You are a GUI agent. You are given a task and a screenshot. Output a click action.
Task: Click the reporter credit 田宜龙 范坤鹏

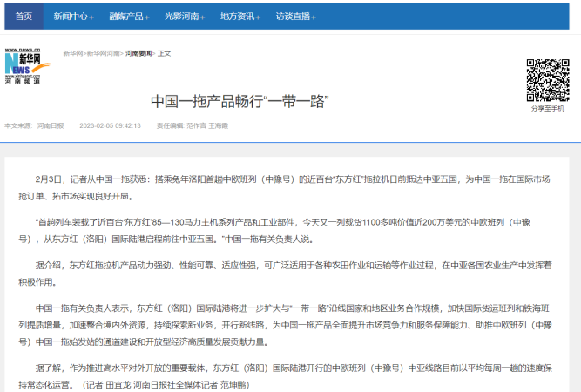click(166, 385)
